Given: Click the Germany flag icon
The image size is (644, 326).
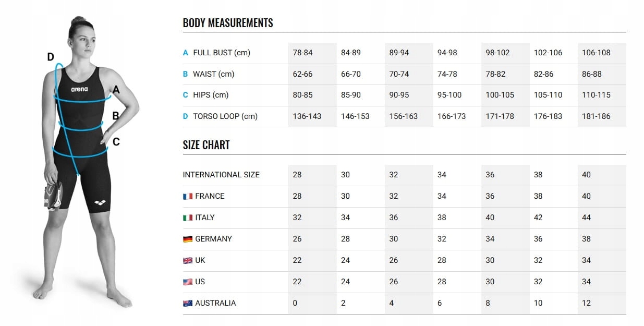Looking at the screenshot, I should coord(188,239).
